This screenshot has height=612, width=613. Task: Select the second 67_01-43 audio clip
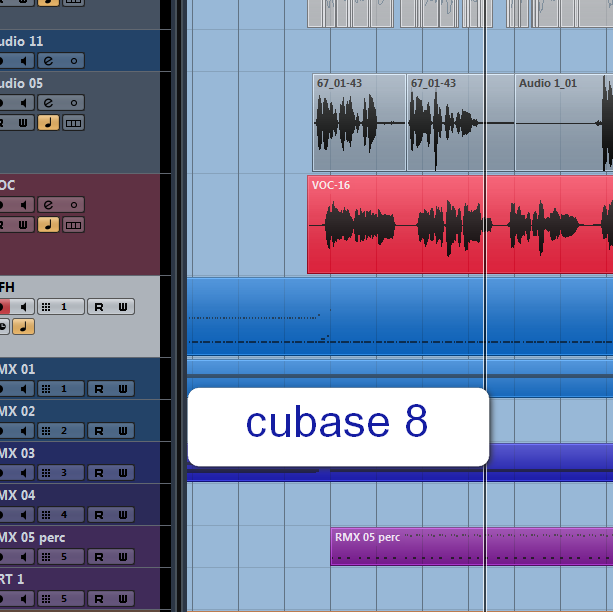[461, 123]
